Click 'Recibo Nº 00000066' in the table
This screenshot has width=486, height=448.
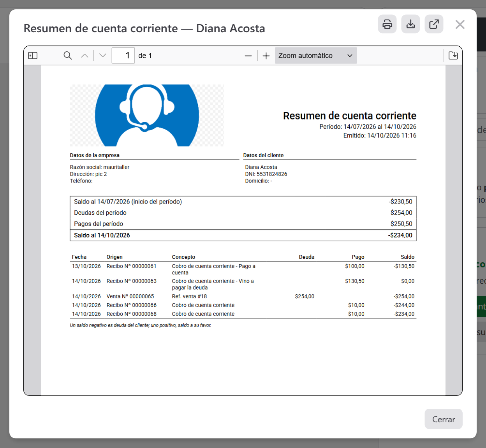click(x=132, y=305)
